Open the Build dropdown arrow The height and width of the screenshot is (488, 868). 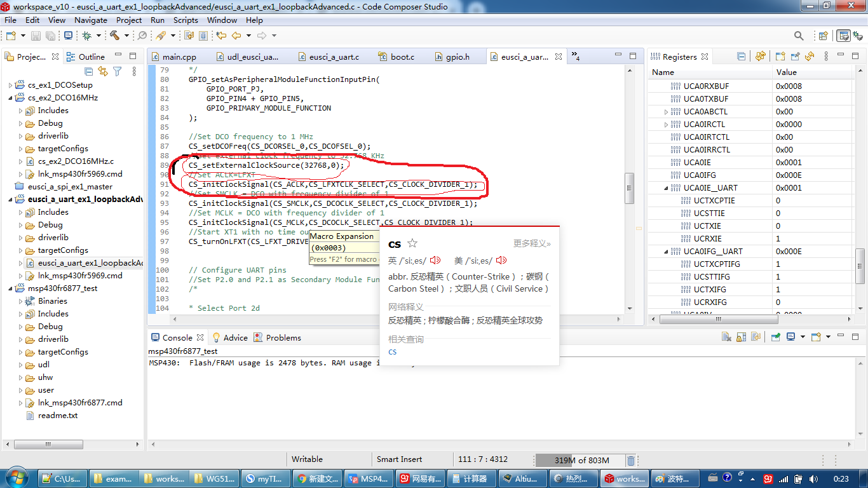(x=126, y=36)
